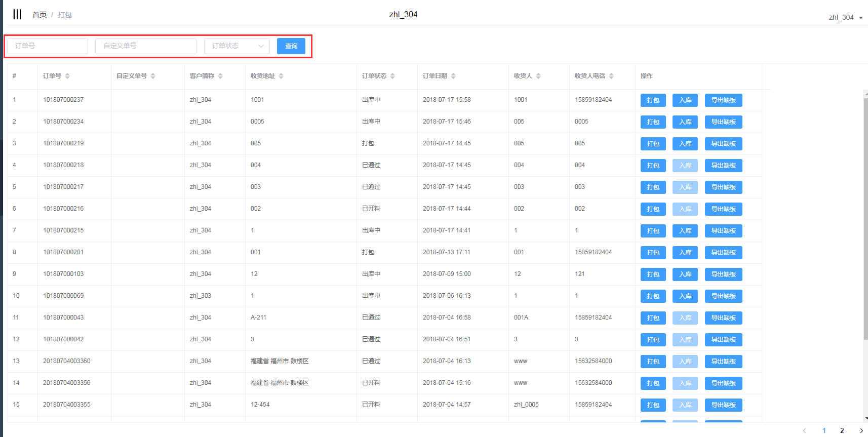Click 入库 for order 101807000219

click(x=685, y=144)
